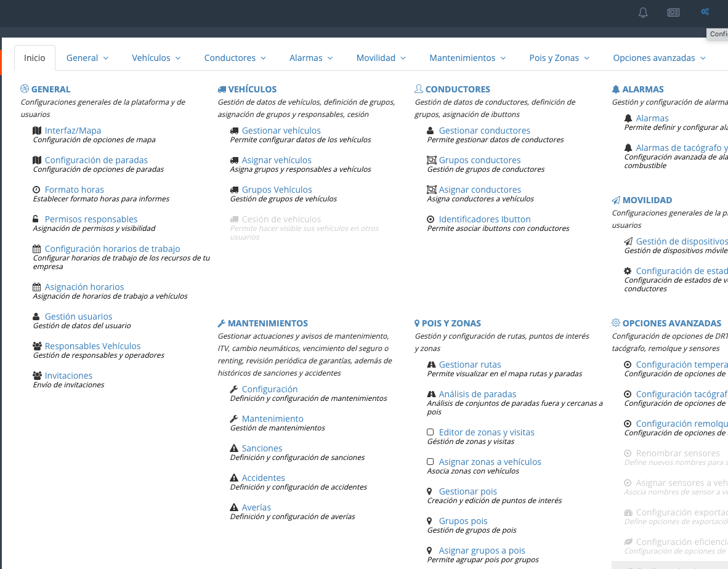Open the Mantenimientos dropdown in the nav bar
Image resolution: width=728 pixels, height=569 pixels.
pyautogui.click(x=467, y=58)
